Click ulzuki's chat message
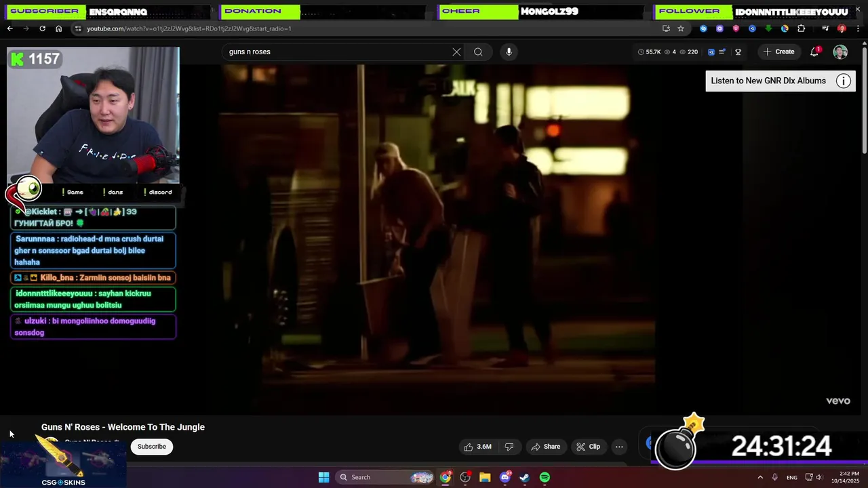This screenshot has width=868, height=488. [94, 327]
